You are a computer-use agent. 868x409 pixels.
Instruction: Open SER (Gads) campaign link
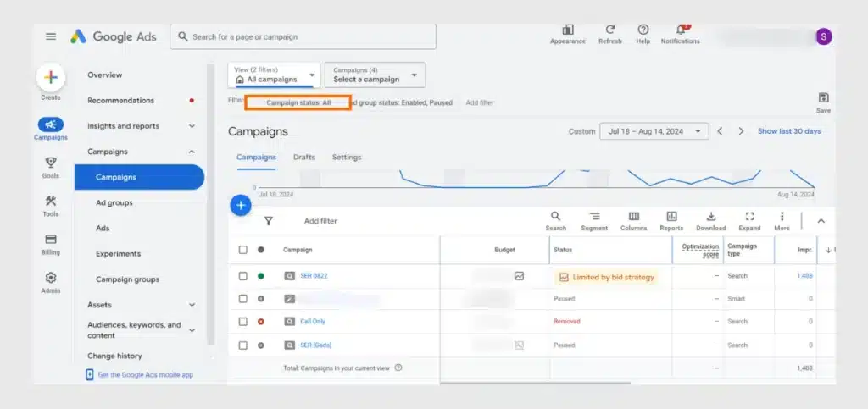click(315, 345)
